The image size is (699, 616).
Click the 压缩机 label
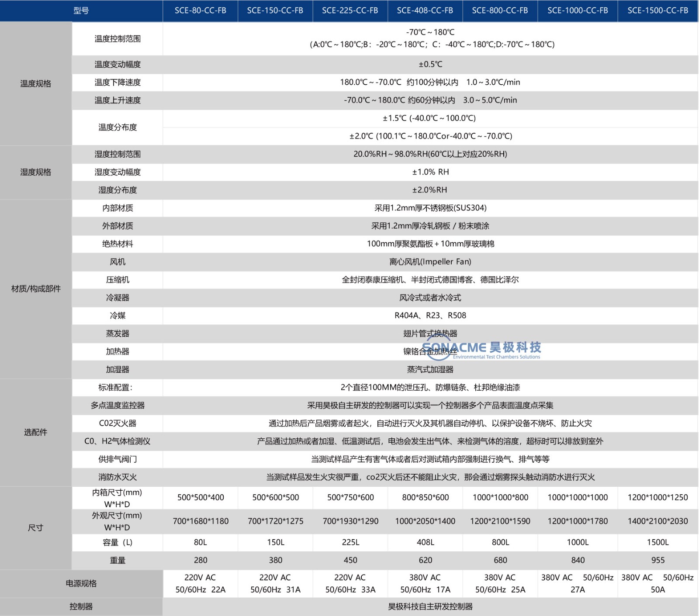tap(118, 279)
